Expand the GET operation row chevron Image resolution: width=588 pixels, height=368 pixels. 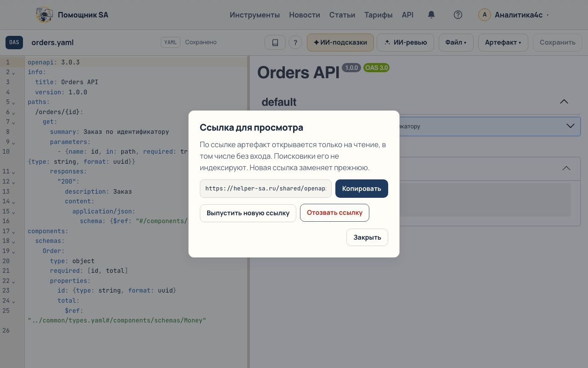coord(571,126)
